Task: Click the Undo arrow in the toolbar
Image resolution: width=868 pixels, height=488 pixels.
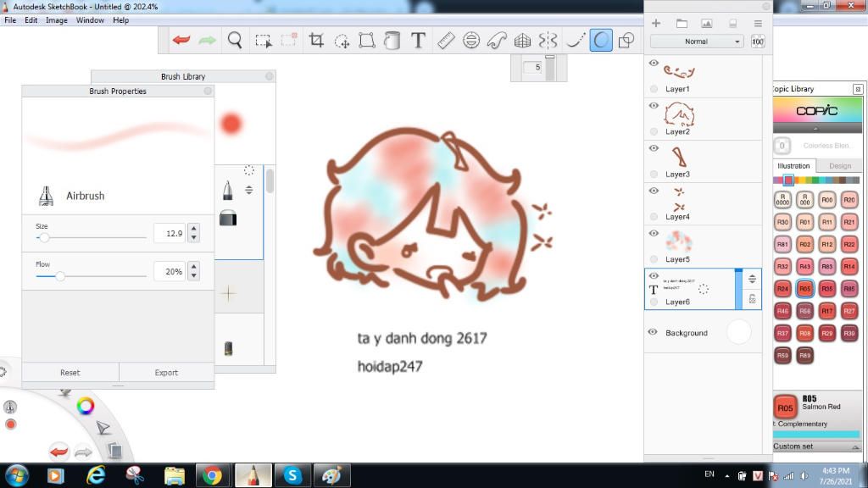Action: (181, 40)
